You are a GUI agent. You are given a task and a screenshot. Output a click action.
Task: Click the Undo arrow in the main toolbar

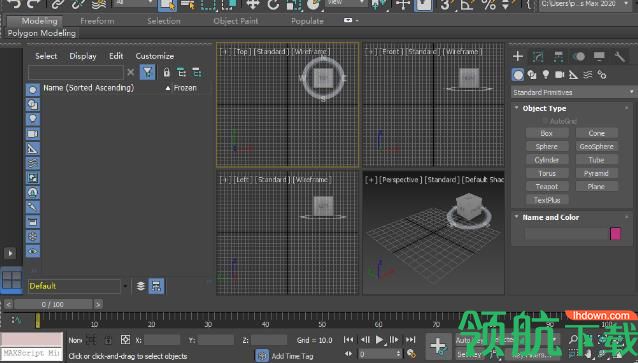coord(13,4)
